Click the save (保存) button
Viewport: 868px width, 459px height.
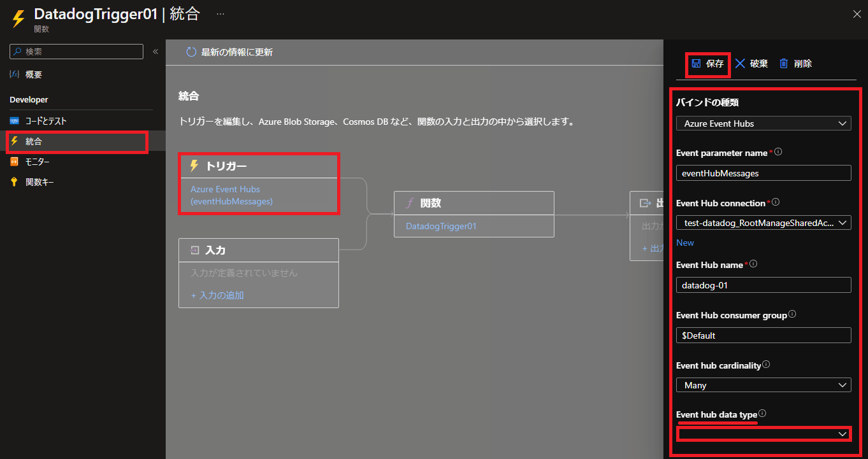coord(707,64)
